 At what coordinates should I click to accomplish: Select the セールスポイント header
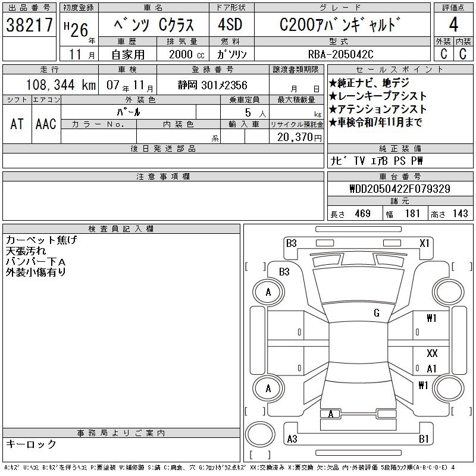coord(400,70)
